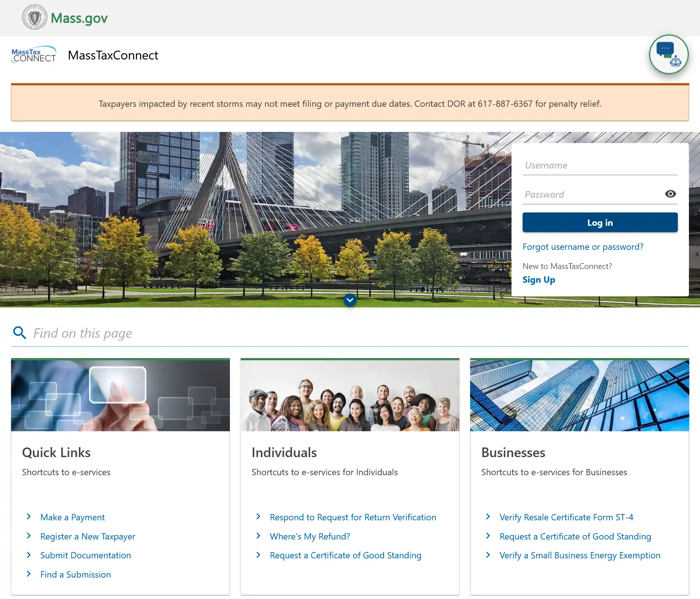The width and height of the screenshot is (700, 599).
Task: Open Respond to Request for Return Verification
Action: click(353, 517)
